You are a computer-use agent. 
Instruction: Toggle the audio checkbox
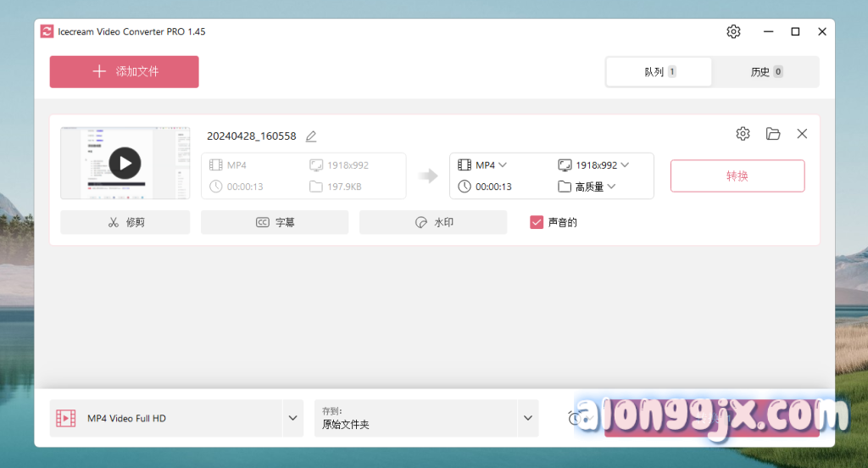click(537, 222)
